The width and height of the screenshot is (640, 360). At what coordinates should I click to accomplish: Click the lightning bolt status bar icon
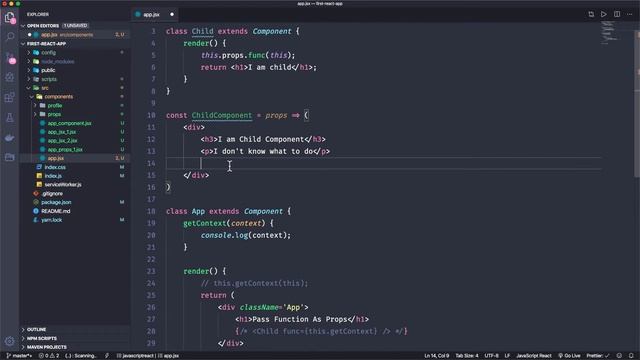107,356
